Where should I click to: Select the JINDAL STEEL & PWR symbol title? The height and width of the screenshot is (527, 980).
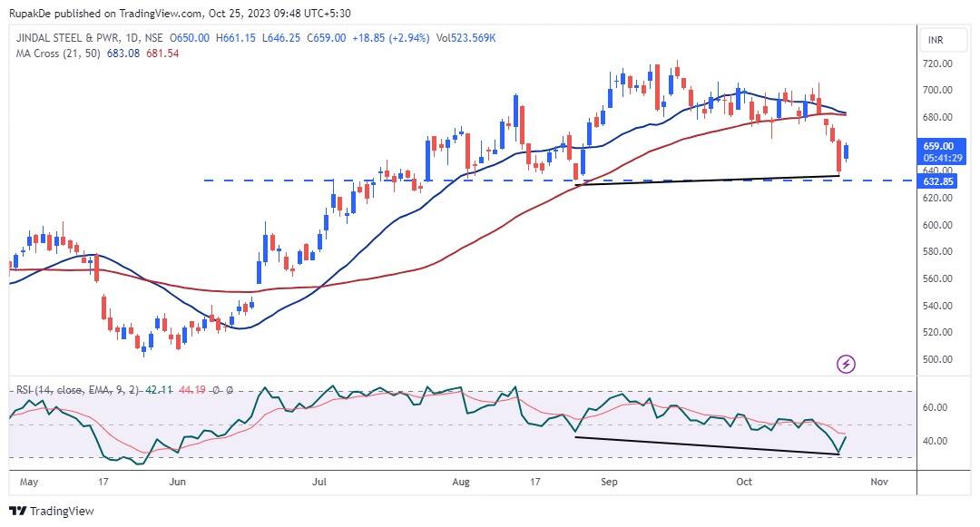pos(68,37)
